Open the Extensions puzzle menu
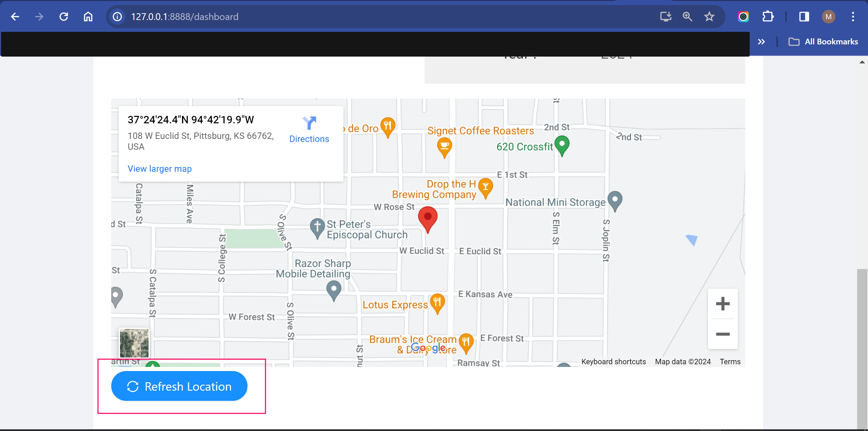The height and width of the screenshot is (431, 868). 768,17
